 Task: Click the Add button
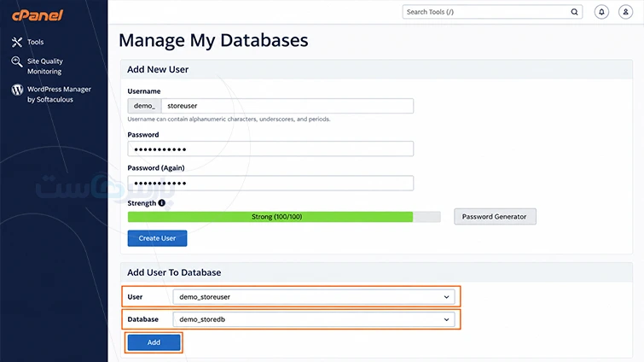pos(154,342)
